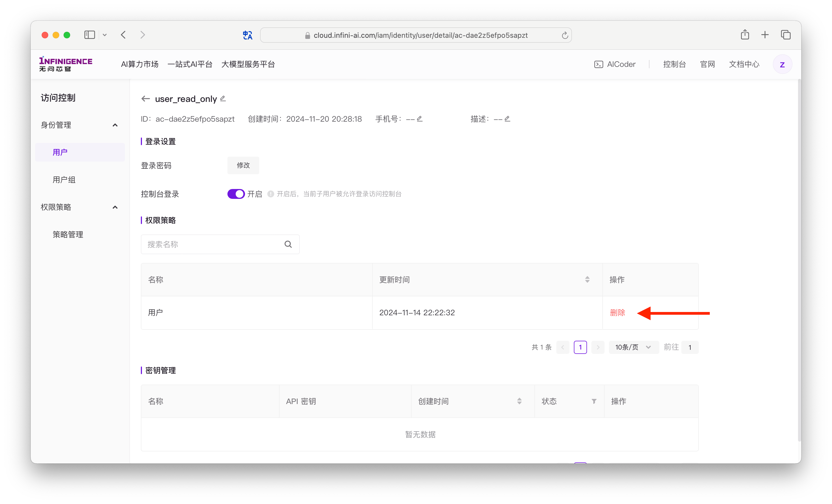The height and width of the screenshot is (504, 832).
Task: Open the user avatar Z menu
Action: tap(782, 64)
